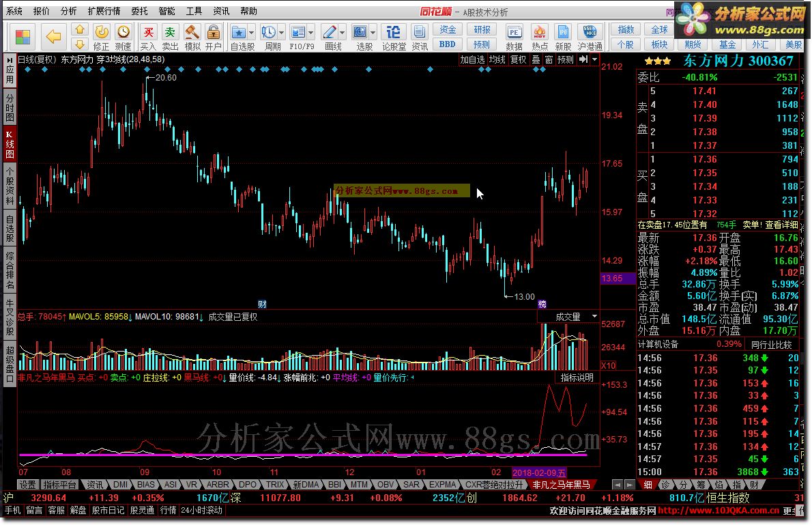Go back with the yellow left arrow

pos(53,37)
